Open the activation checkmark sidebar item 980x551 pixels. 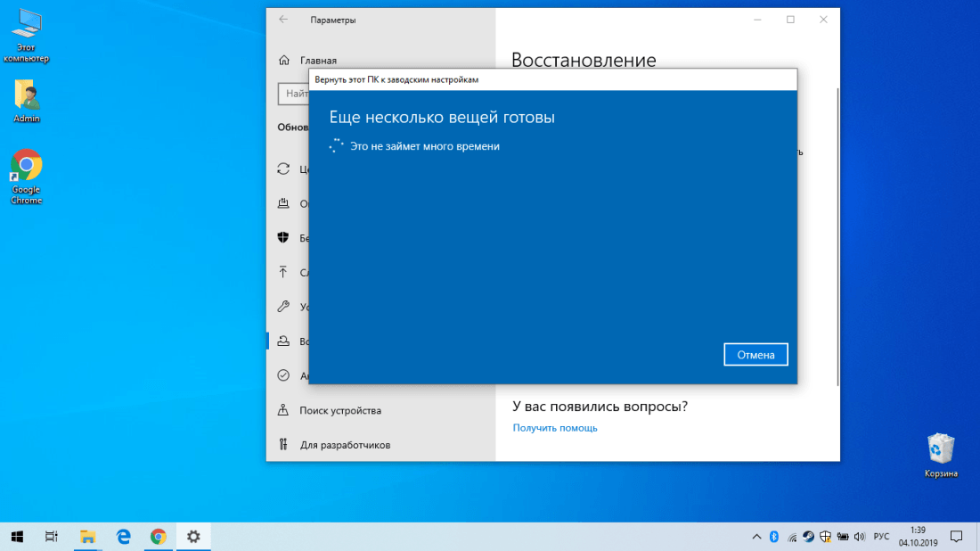click(x=283, y=375)
